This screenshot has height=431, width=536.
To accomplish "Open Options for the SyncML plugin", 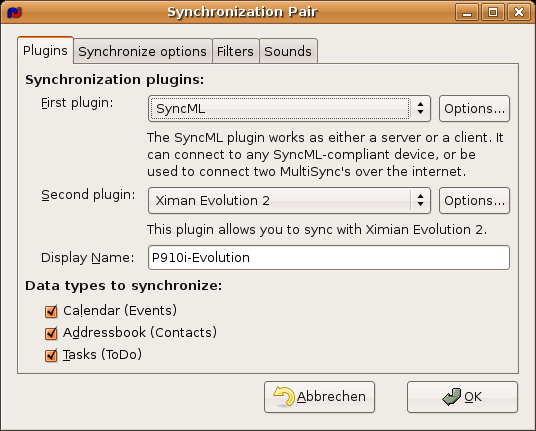I will click(474, 109).
